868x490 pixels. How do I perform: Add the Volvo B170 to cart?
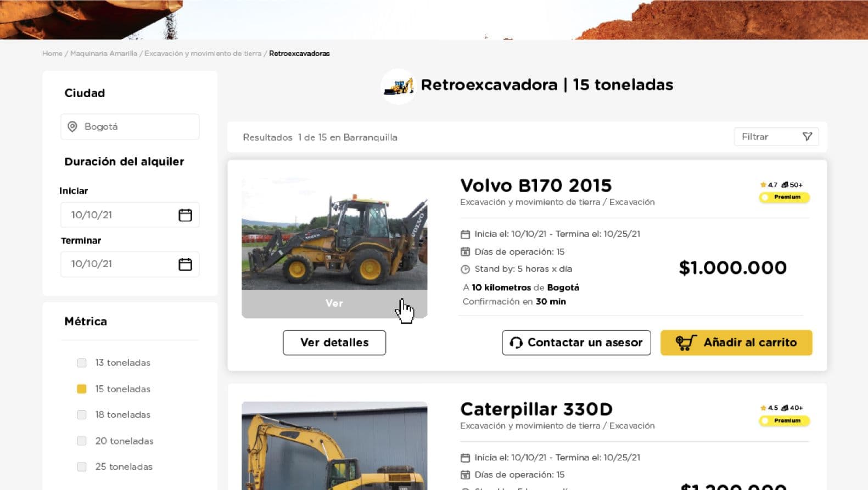pyautogui.click(x=736, y=342)
